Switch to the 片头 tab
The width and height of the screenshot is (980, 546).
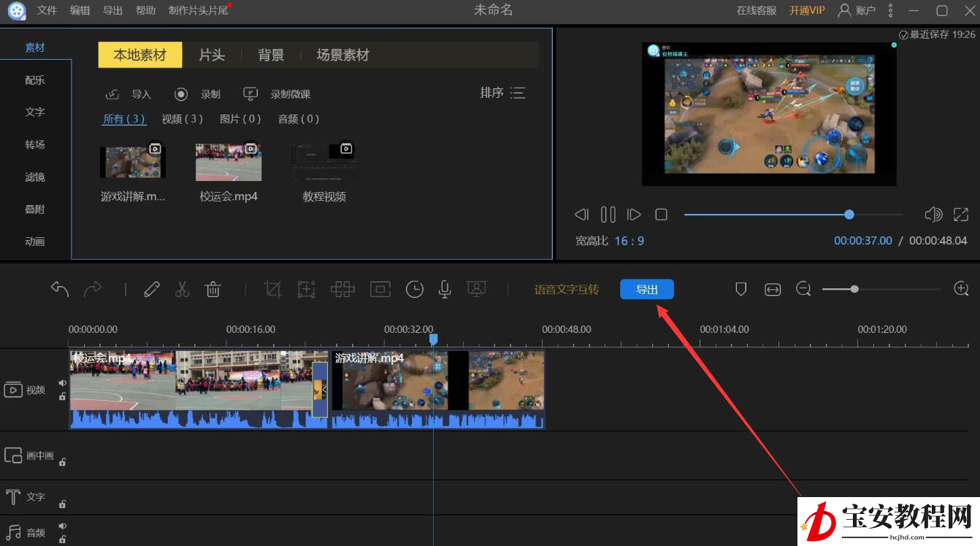tap(212, 55)
